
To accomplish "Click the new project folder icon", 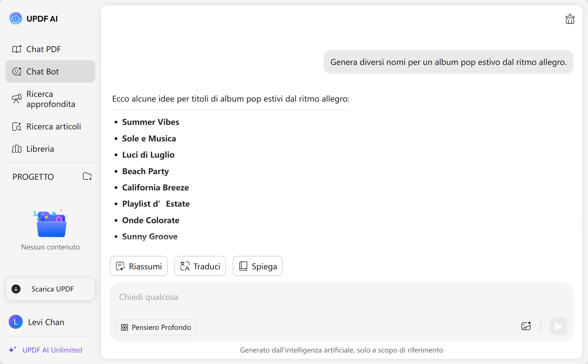I will [x=87, y=176].
